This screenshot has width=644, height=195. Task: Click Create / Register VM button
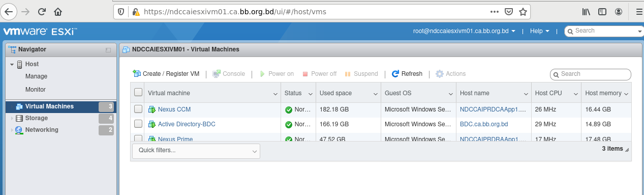pos(166,74)
